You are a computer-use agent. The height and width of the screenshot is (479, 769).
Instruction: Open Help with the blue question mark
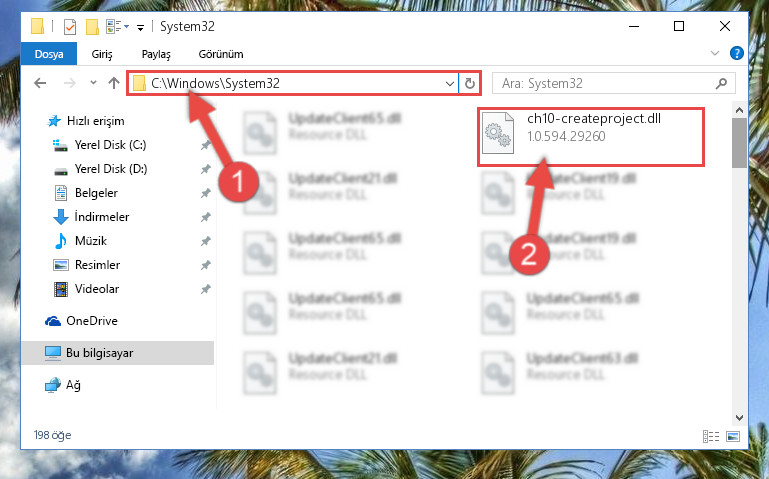[737, 53]
